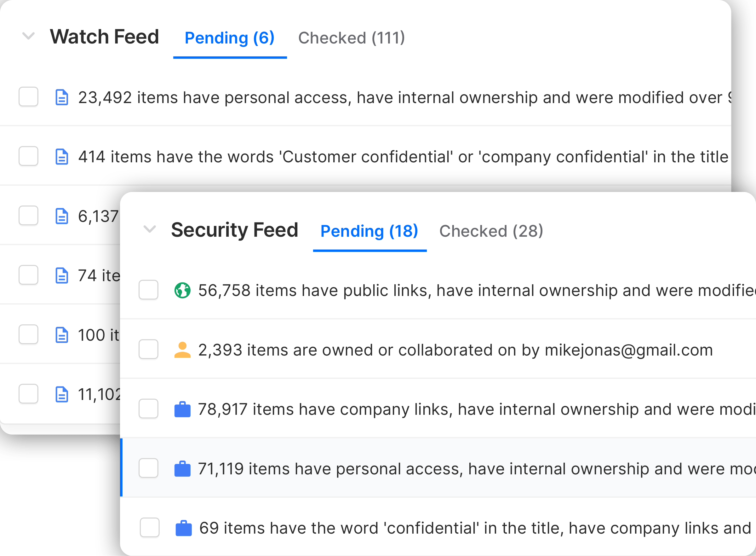Screen dimensions: 756x556
Task: Click briefcase icon beside 78,917 items
Action: point(182,409)
